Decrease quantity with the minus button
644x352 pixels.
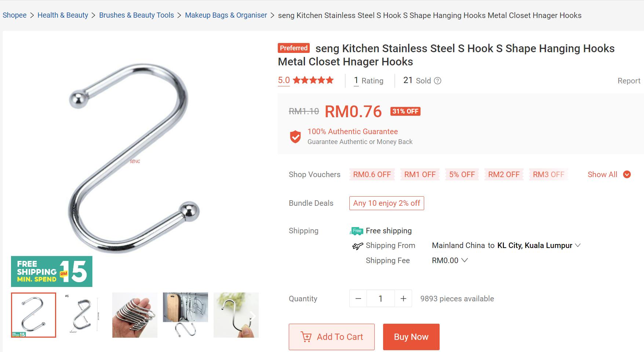click(358, 298)
